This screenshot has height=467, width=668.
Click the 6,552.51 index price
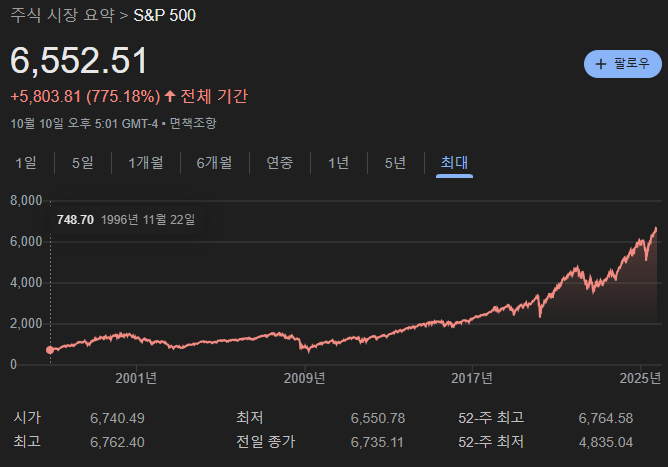pyautogui.click(x=79, y=61)
